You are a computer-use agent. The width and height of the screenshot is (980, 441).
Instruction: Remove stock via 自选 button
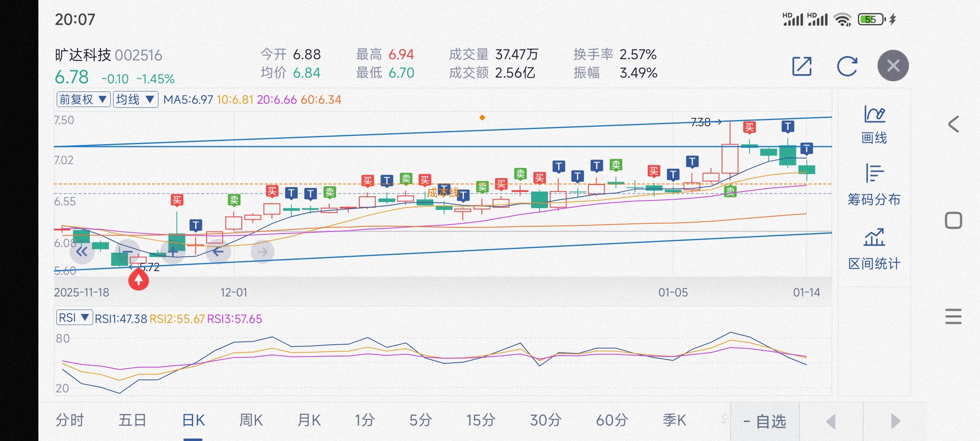pyautogui.click(x=765, y=421)
